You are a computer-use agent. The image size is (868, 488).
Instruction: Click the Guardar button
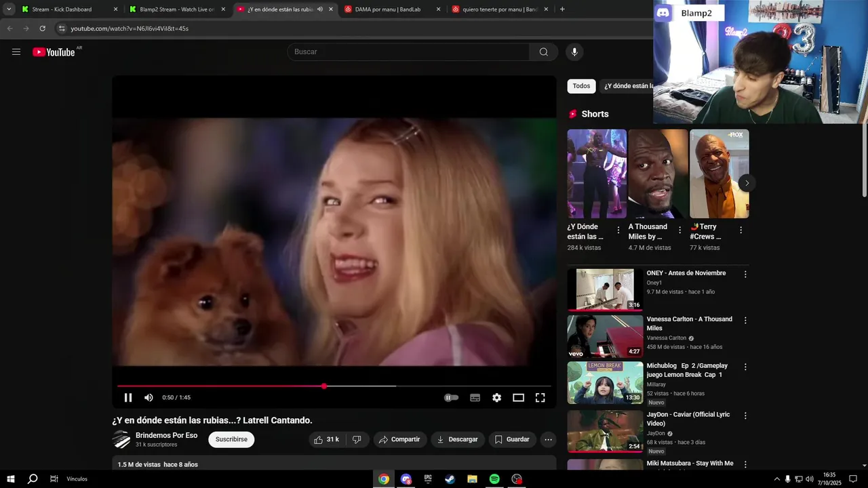tap(512, 439)
